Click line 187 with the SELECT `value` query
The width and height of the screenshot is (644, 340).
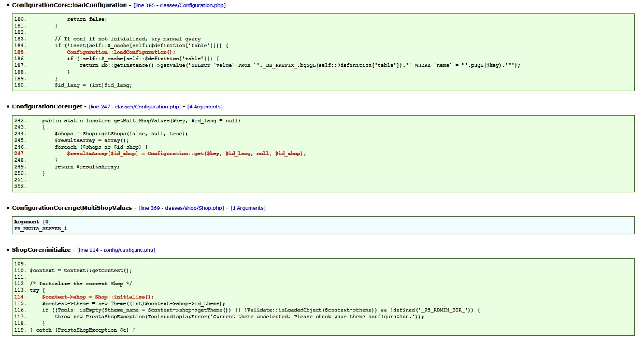click(299, 65)
